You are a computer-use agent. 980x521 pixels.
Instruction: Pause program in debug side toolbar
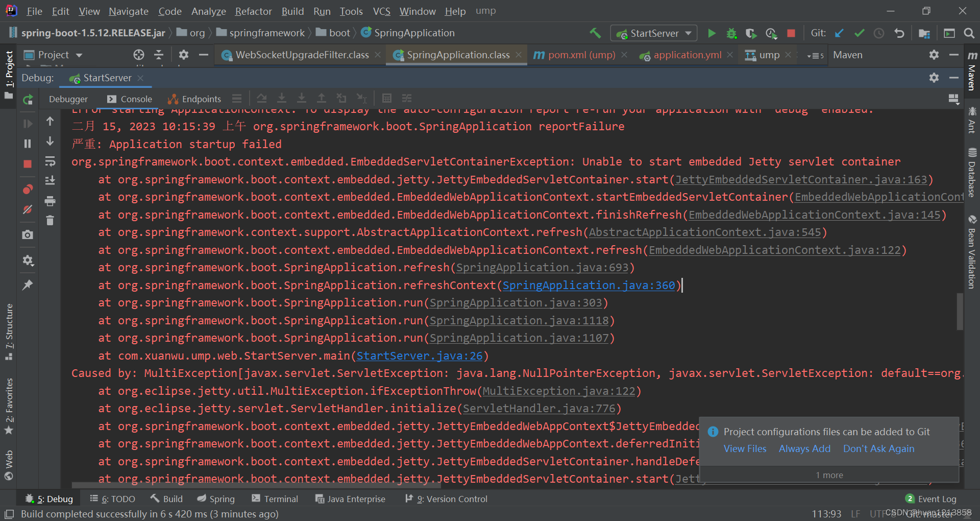click(x=28, y=144)
